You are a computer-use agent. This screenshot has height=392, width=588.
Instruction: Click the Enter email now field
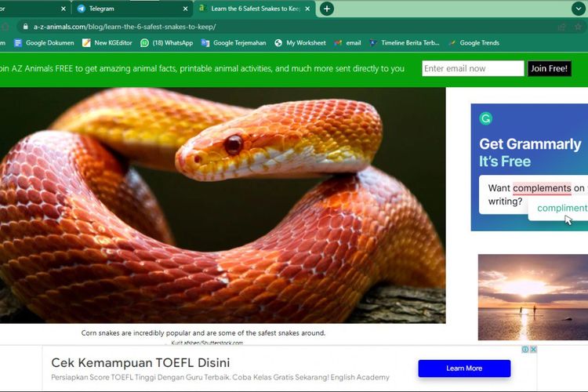tap(473, 69)
